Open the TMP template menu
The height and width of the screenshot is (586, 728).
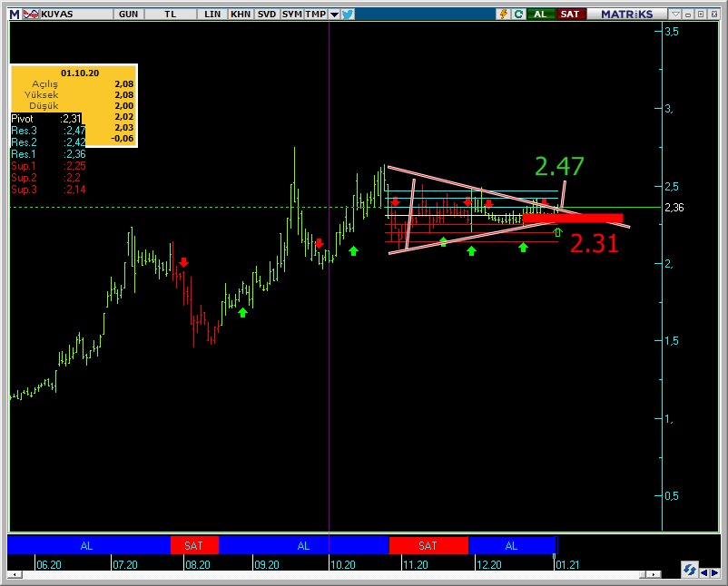pyautogui.click(x=315, y=15)
